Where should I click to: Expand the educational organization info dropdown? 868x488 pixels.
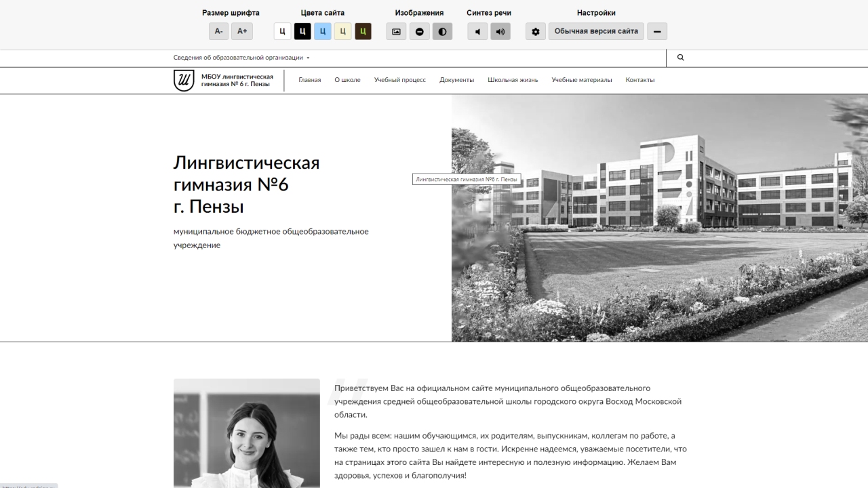tap(241, 58)
